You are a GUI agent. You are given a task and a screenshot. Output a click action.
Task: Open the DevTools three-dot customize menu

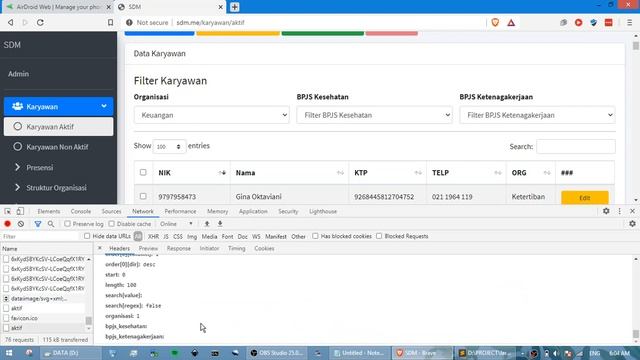point(620,211)
